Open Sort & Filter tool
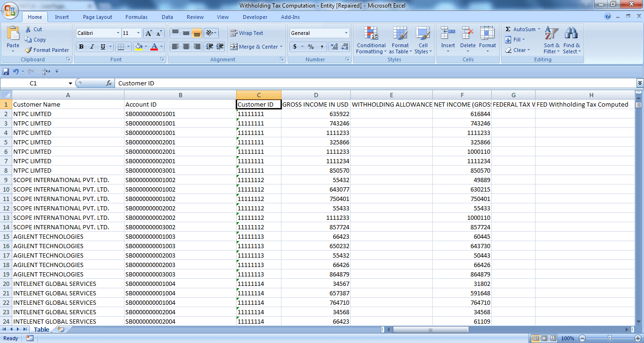Screen dimensions: 644x343 point(551,40)
